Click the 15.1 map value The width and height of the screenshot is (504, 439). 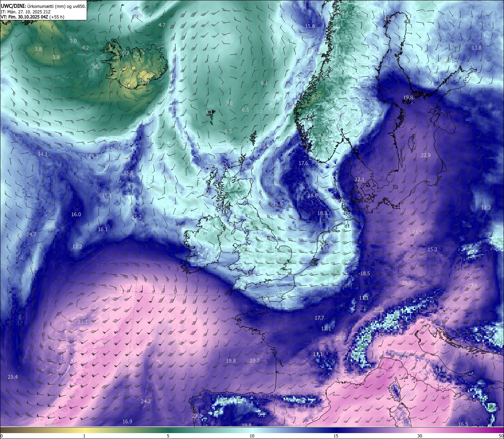point(107,195)
